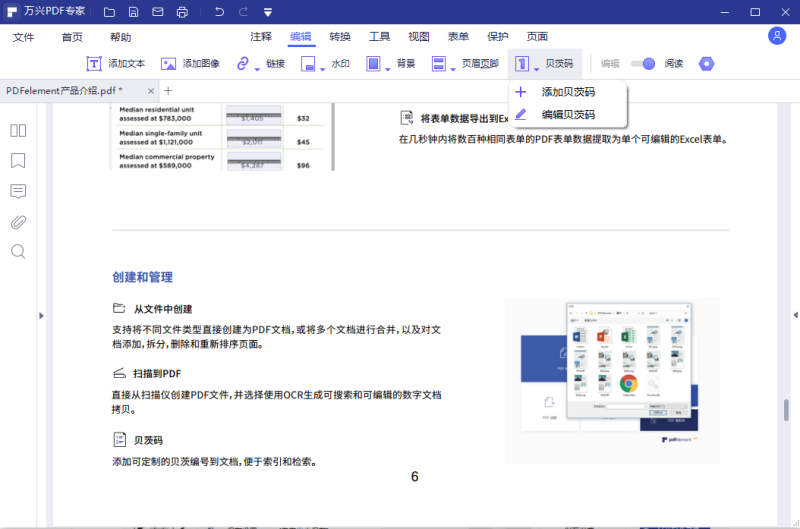The width and height of the screenshot is (800, 529).
Task: Click the 创建和管理 section heading
Action: (x=142, y=277)
